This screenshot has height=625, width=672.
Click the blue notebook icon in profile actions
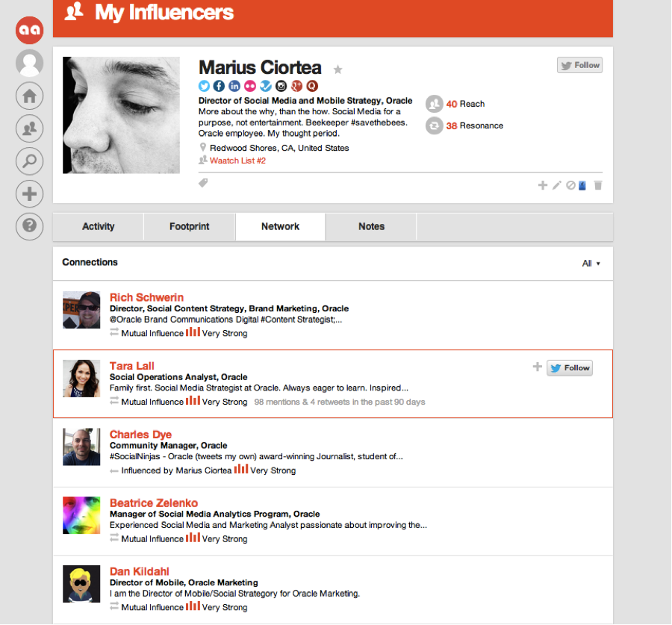click(582, 185)
